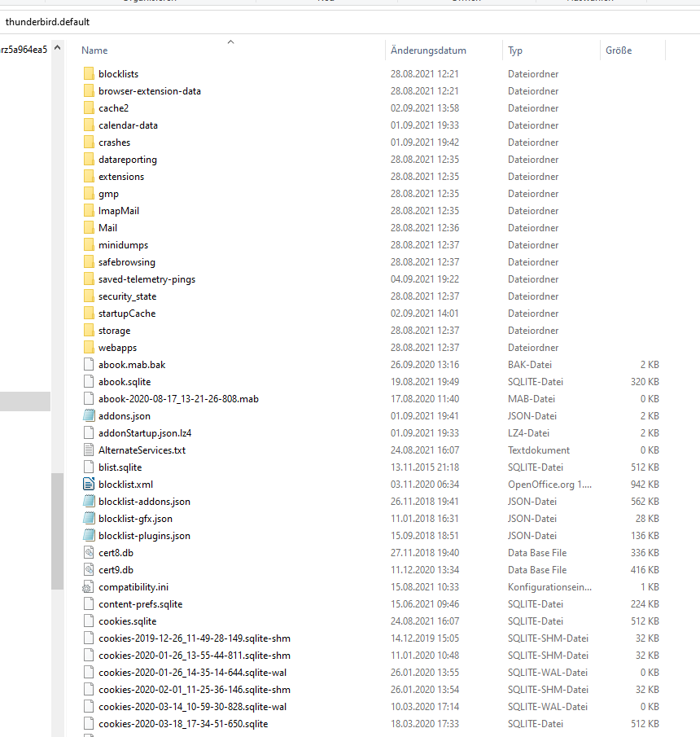Image resolution: width=700 pixels, height=737 pixels.
Task: Click the safebrowsing folder icon
Action: (89, 261)
